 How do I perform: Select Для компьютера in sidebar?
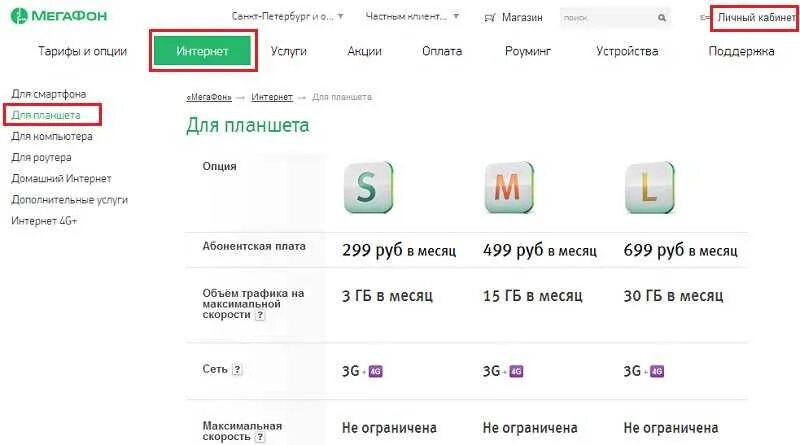[x=52, y=136]
